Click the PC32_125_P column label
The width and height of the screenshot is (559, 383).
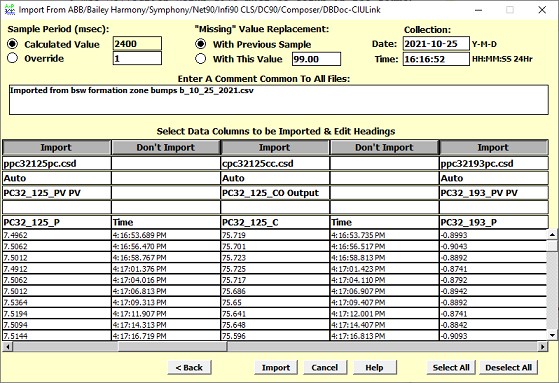[56, 222]
